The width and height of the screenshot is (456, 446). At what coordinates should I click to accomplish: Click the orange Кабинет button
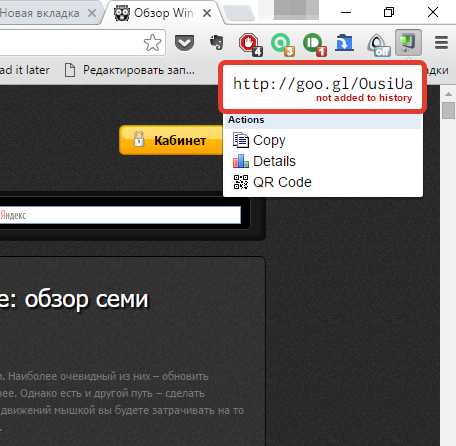(171, 140)
